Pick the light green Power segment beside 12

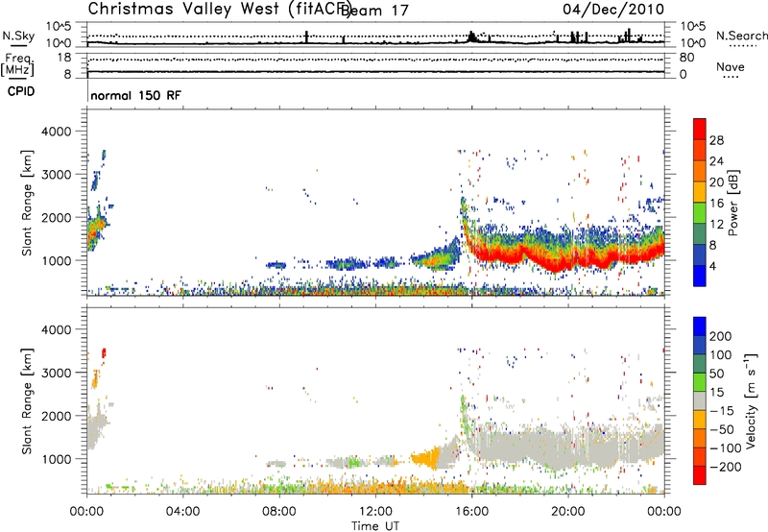pos(700,213)
